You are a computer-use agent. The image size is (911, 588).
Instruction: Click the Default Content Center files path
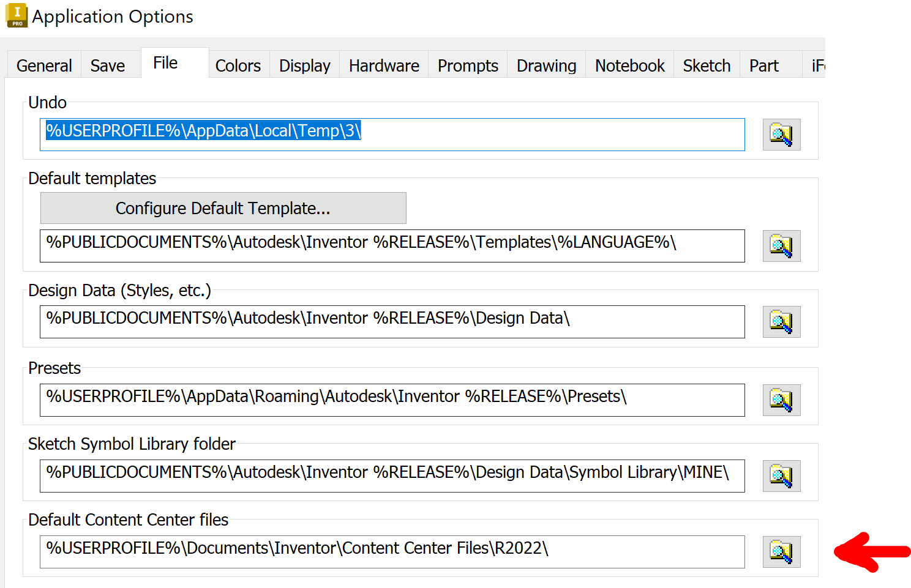tap(392, 552)
